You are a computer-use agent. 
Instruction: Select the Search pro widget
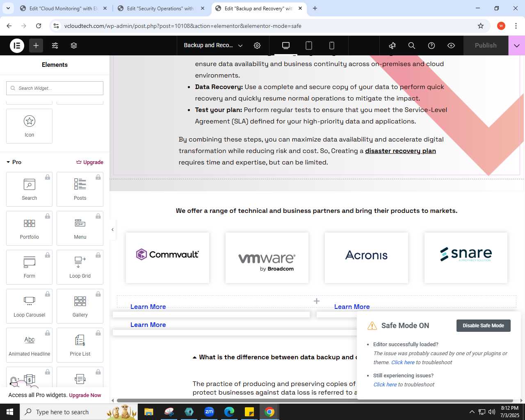(x=30, y=189)
